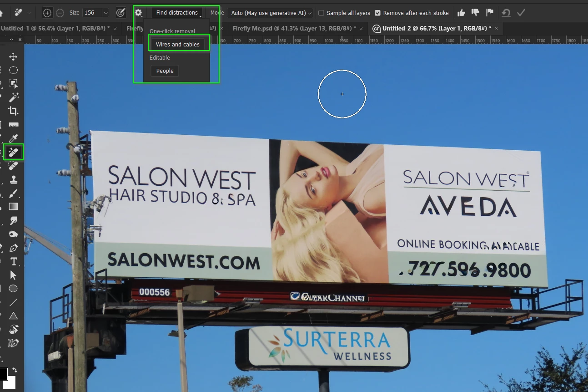Screen dimensions: 588x392
Task: Select the Elliptical Marquee tool
Action: coord(13,70)
